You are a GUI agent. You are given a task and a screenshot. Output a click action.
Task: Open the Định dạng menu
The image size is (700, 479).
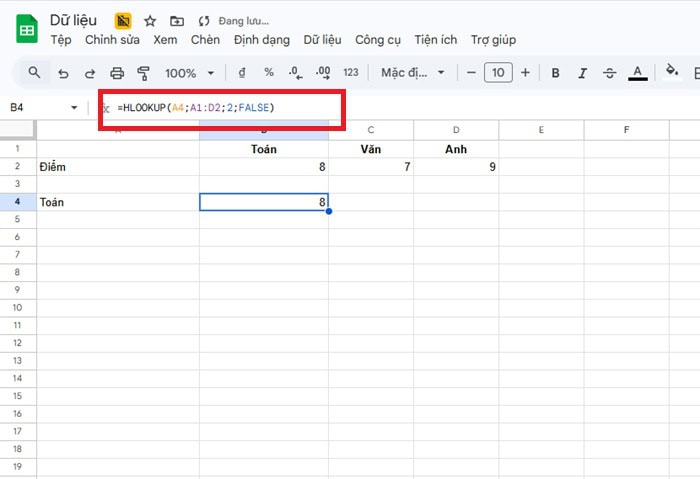click(x=261, y=40)
